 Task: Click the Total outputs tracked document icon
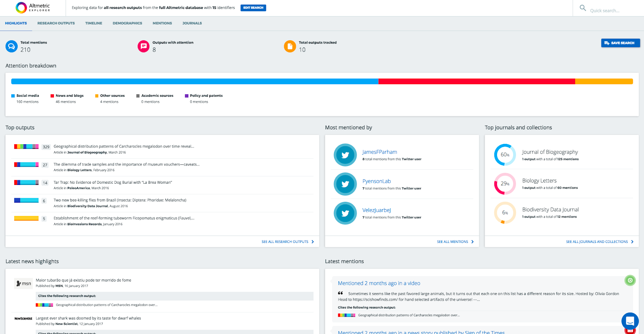[x=290, y=46]
